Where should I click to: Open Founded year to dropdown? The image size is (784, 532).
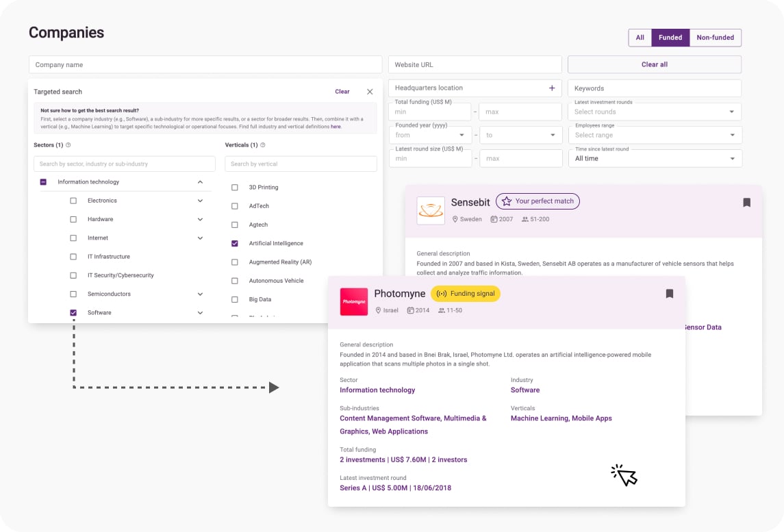520,135
